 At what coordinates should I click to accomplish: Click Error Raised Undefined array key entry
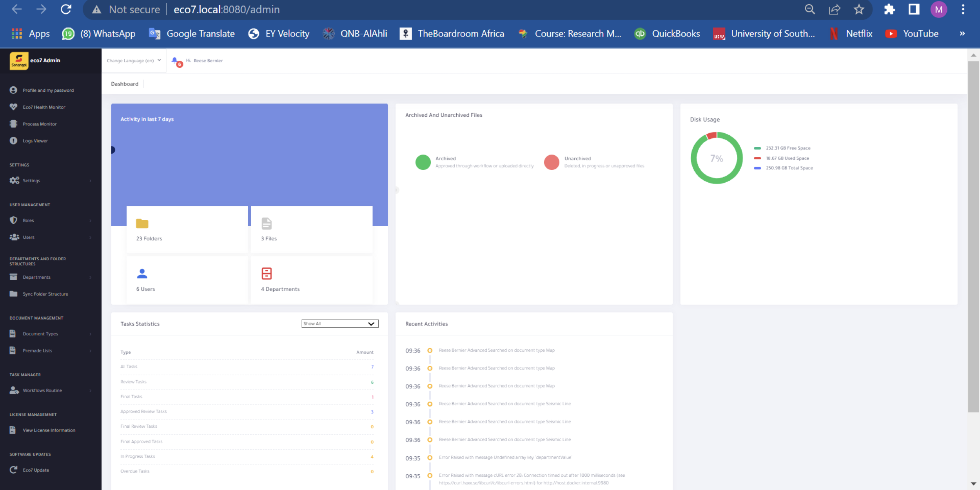(505, 457)
